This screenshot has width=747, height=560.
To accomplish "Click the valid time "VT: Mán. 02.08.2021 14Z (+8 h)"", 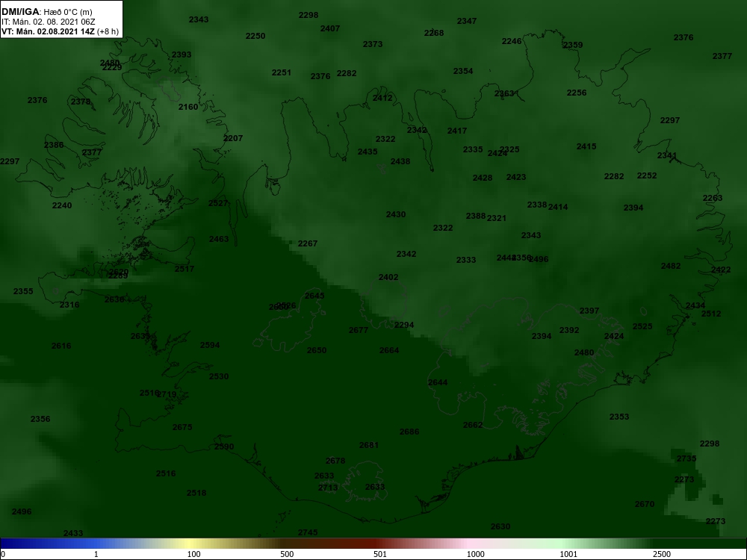I will [60, 32].
